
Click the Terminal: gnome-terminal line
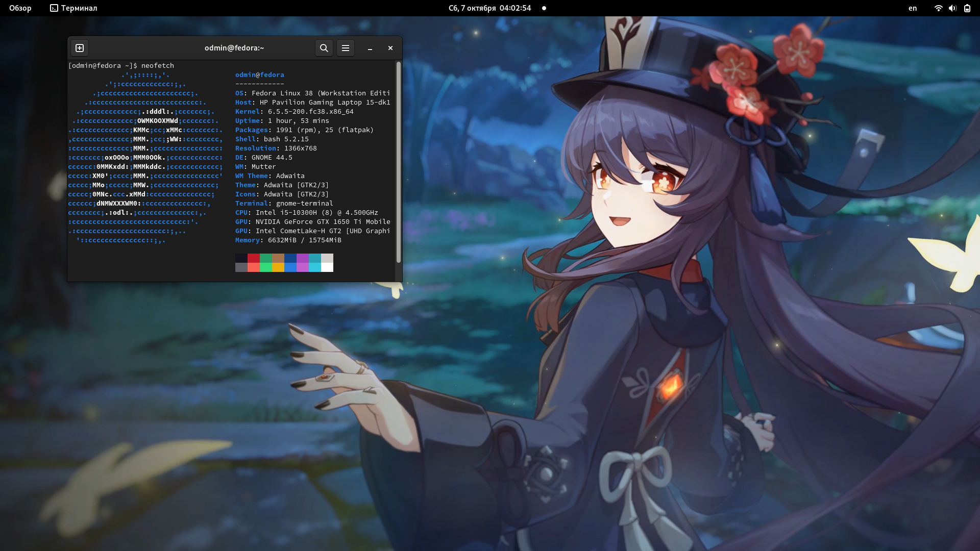(284, 204)
